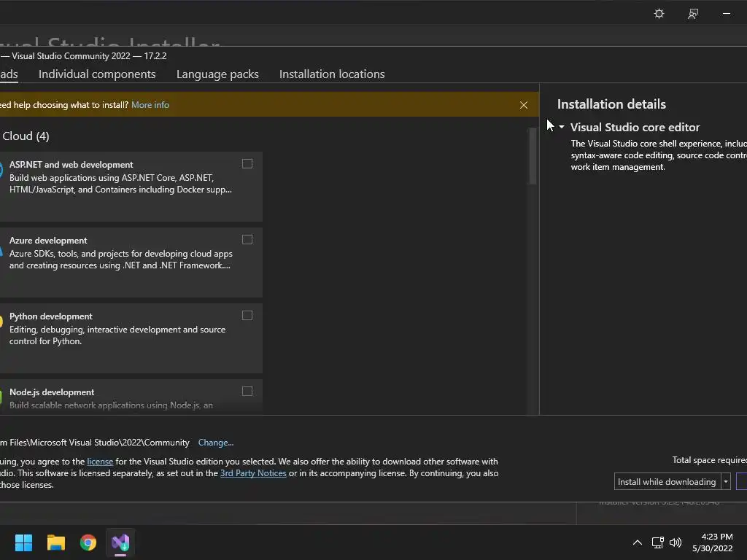
Task: Click Visual Studio Community 2022 17.2.2 title
Action: point(89,56)
